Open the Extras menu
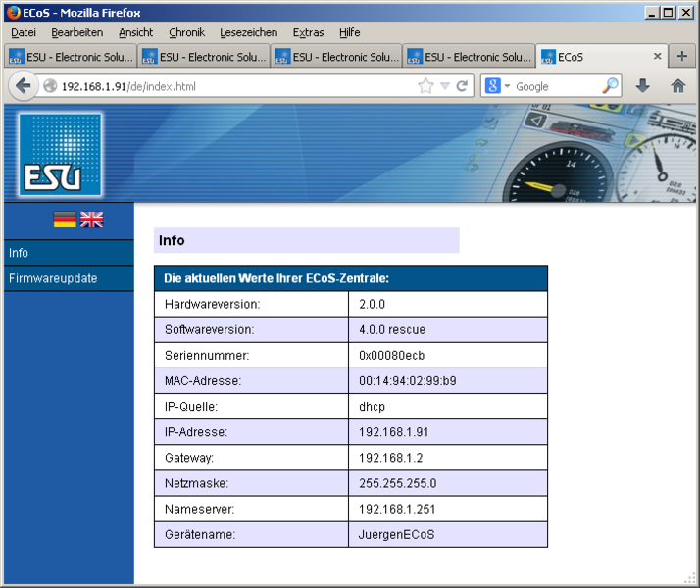Viewport: 700px width, 588px height. [x=308, y=32]
